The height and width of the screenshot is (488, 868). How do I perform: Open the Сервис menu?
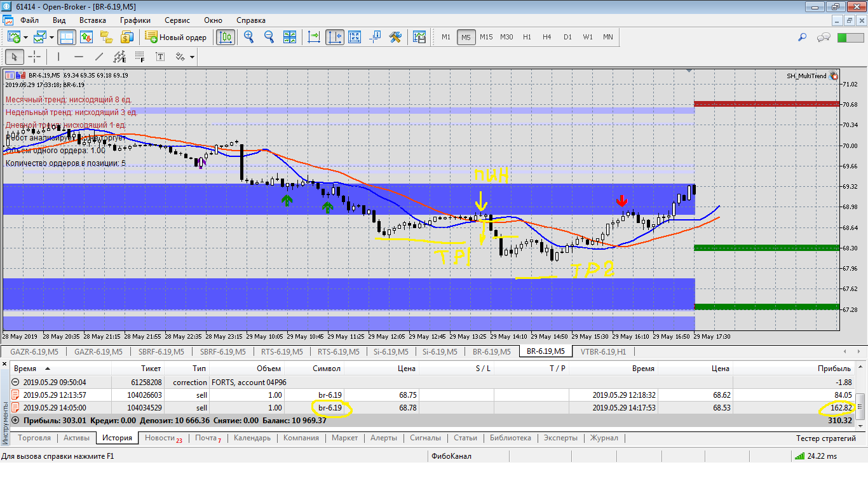coord(177,20)
